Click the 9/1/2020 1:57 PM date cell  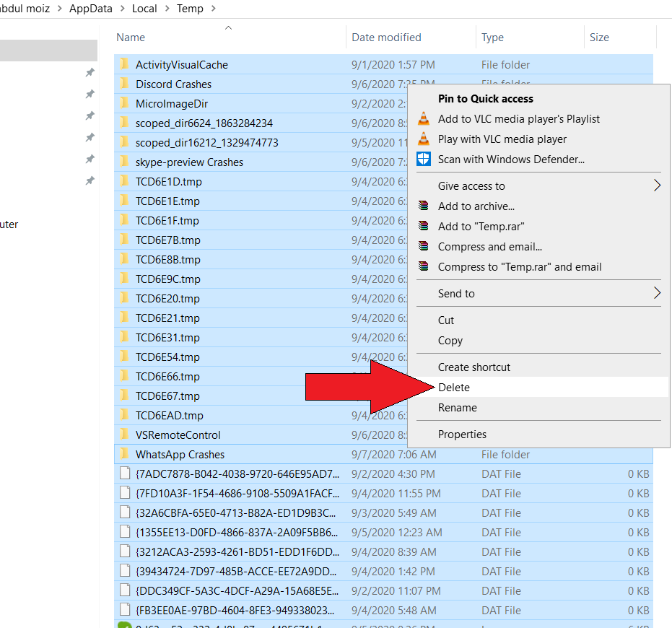pos(393,64)
